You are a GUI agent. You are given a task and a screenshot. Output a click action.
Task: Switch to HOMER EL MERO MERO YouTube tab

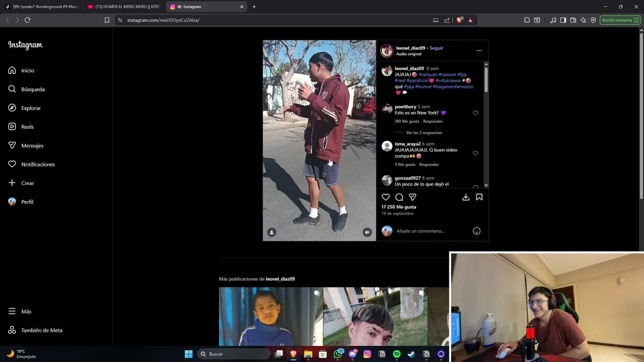click(x=123, y=7)
